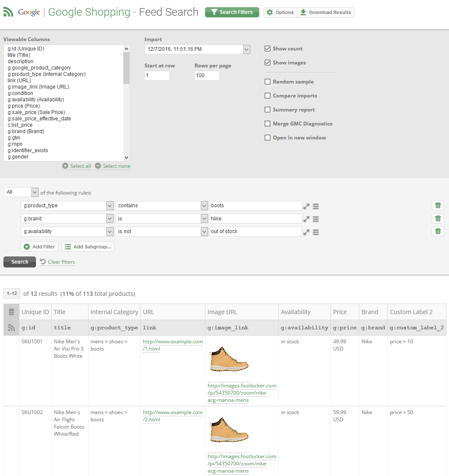Click scroll-down arrow of columns list
The image size is (449, 476).
127,158
